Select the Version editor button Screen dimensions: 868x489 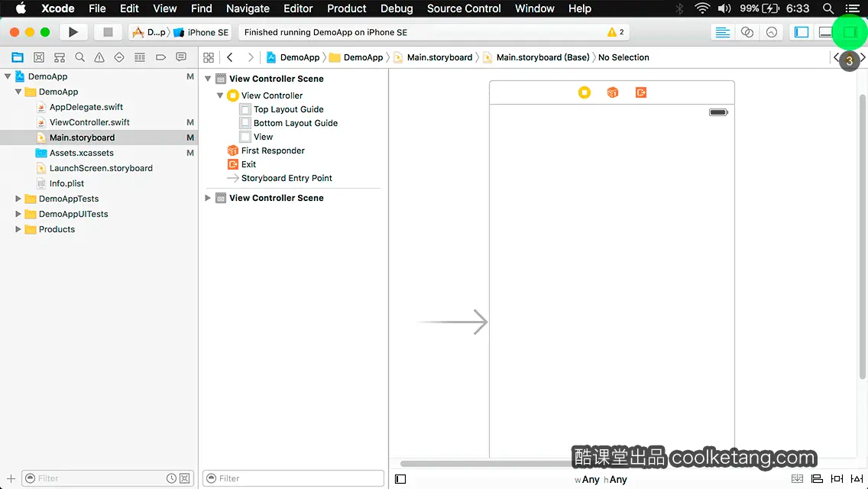click(771, 32)
